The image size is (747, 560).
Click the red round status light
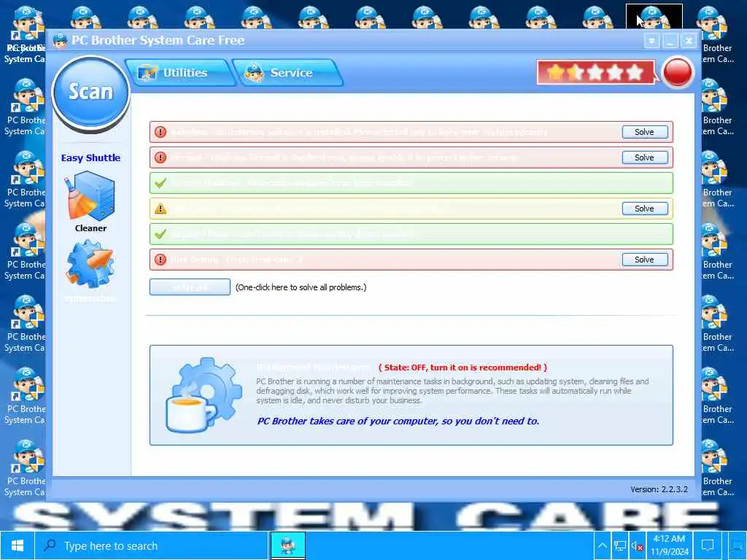pos(678,72)
